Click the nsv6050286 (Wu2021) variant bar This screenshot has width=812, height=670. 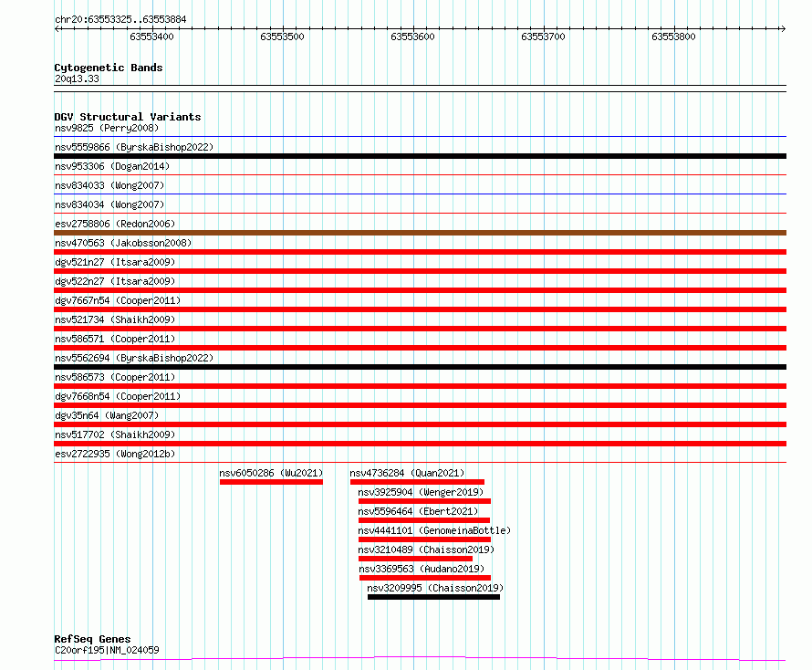coord(271,483)
